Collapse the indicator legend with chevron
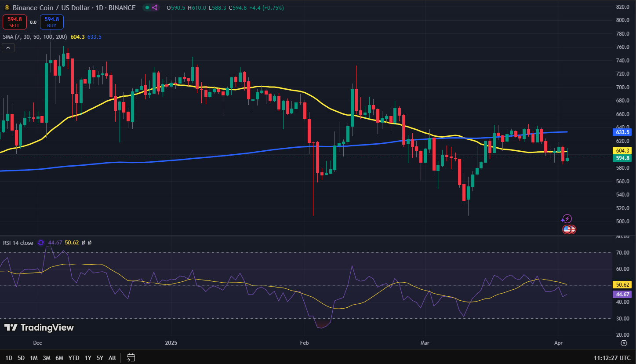Screen dimensions: 636x364 (x=8, y=48)
